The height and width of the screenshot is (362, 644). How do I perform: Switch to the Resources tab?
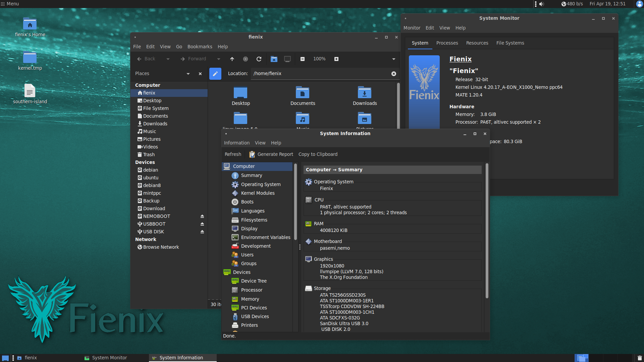477,43
